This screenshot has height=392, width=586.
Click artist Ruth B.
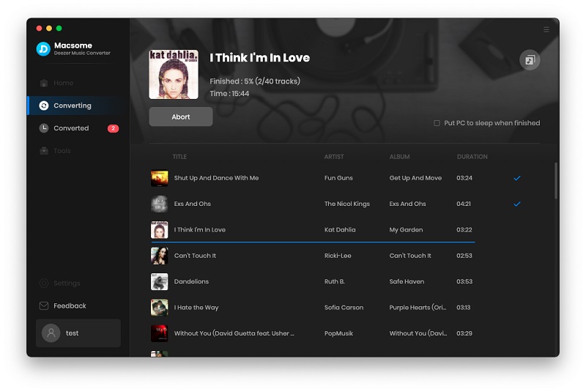(335, 281)
